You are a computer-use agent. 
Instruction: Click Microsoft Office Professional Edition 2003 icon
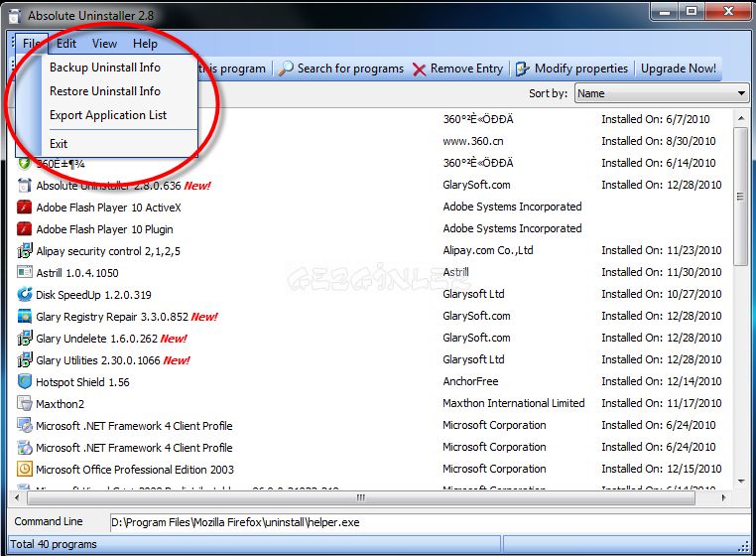pyautogui.click(x=24, y=469)
